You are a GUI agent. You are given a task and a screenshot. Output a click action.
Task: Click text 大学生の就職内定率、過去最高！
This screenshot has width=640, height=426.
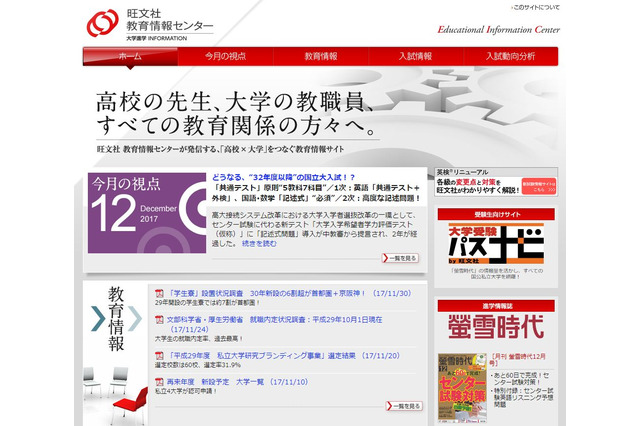click(199, 339)
